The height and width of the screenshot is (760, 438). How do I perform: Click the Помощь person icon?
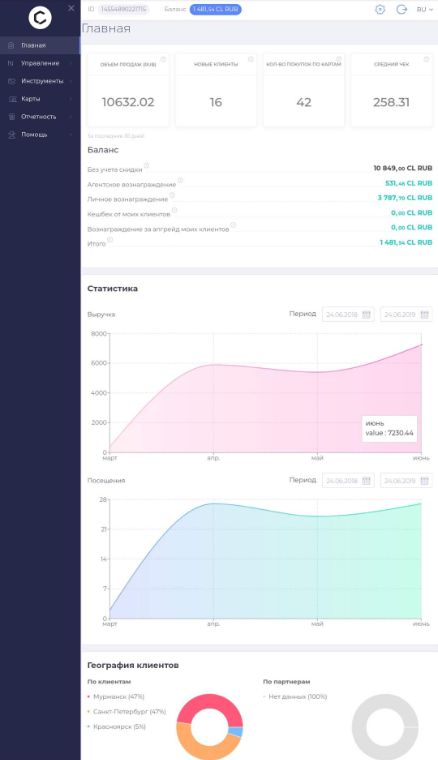(x=12, y=135)
